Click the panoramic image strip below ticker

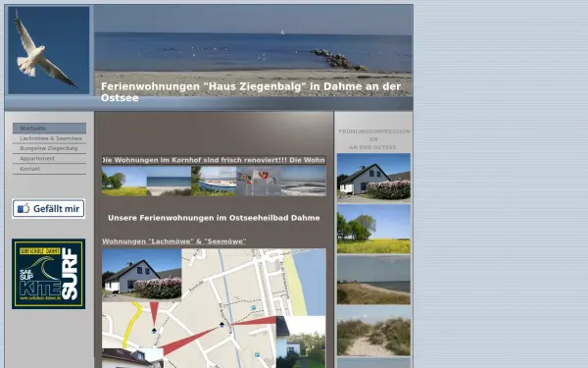click(x=214, y=181)
